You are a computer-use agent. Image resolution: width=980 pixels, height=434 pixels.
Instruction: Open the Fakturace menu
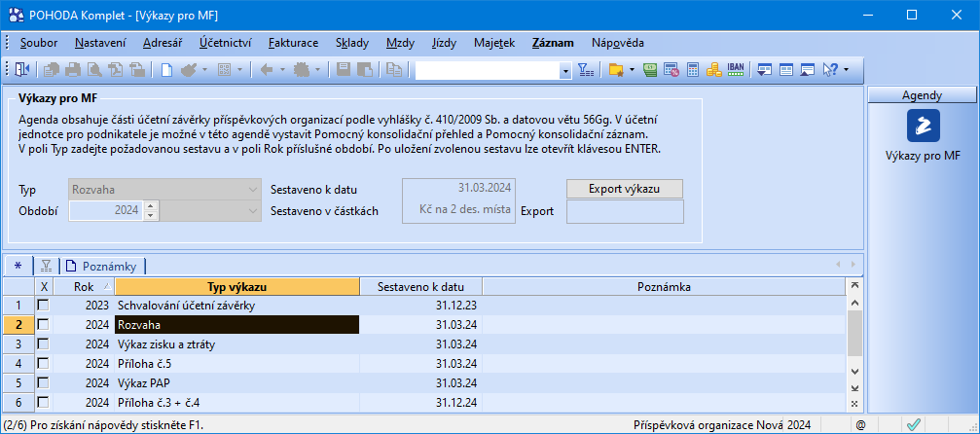point(293,43)
